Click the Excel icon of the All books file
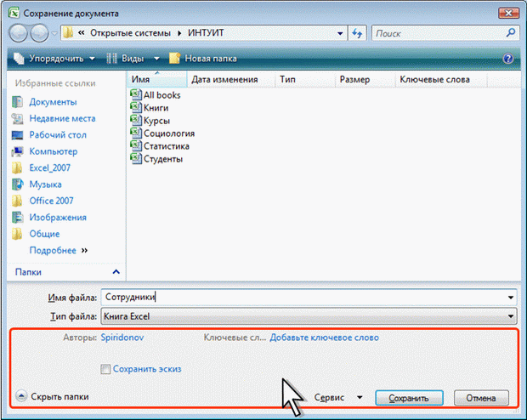The height and width of the screenshot is (420, 527). [135, 95]
